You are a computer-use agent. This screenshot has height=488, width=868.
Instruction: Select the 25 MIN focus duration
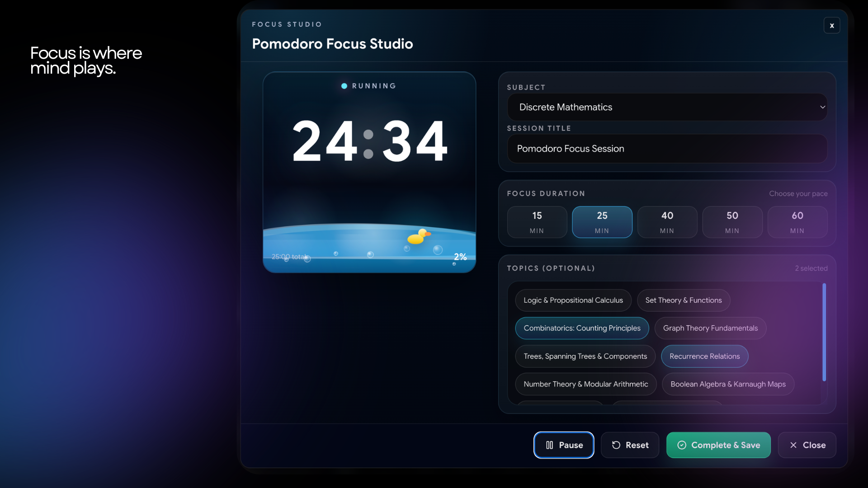602,222
